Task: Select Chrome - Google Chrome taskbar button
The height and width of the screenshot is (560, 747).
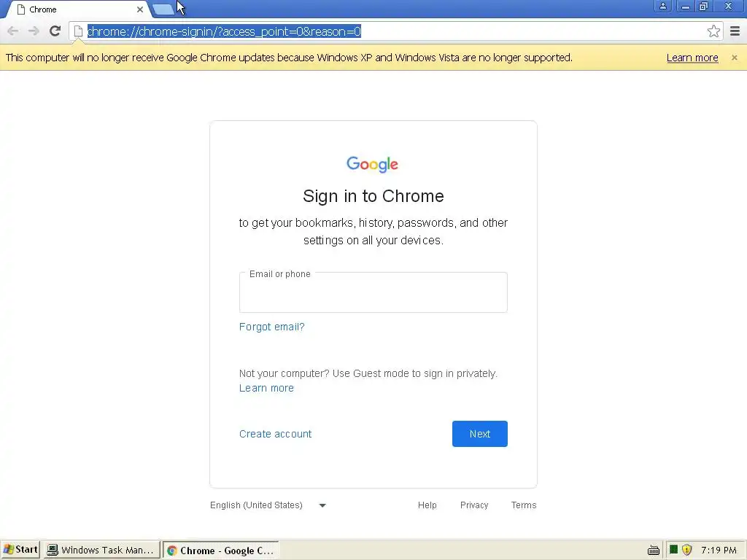Action: [x=220, y=551]
